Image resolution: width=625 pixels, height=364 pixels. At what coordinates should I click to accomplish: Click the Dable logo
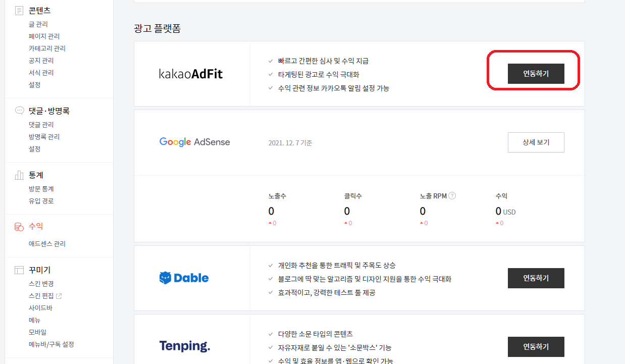pos(184,278)
